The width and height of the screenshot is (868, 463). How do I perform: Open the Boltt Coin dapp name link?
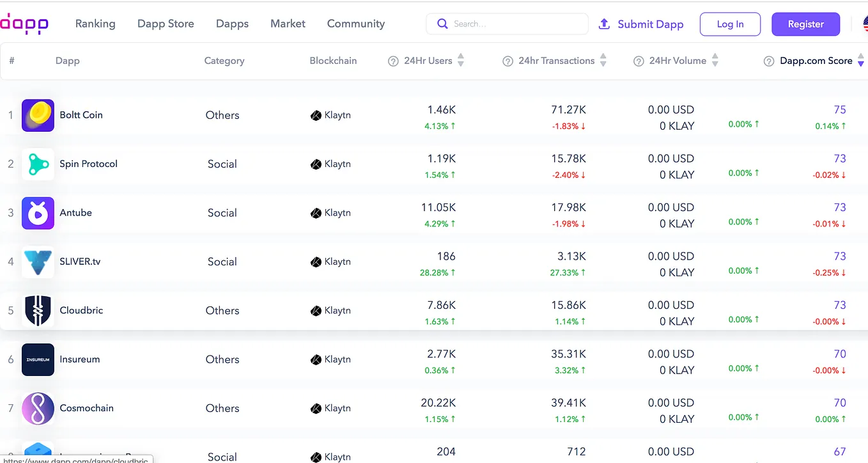81,115
